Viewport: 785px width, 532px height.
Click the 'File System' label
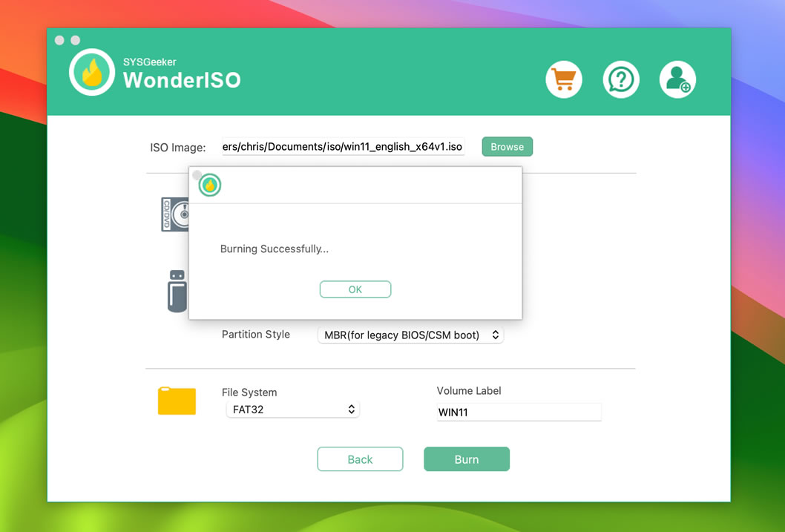pos(249,393)
